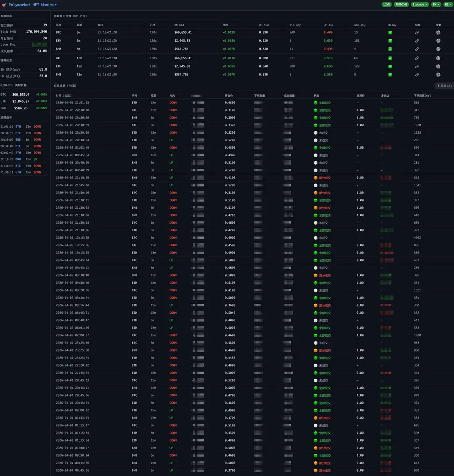This screenshot has width=454, height=476.
Task: Sort trades by 时间 (北京) column header
Action: coord(63,96)
